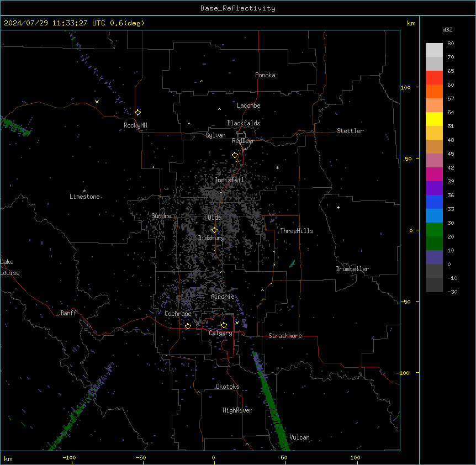The height and width of the screenshot is (465, 476).
Task: Click the Vulcan city label
Action: click(x=299, y=437)
